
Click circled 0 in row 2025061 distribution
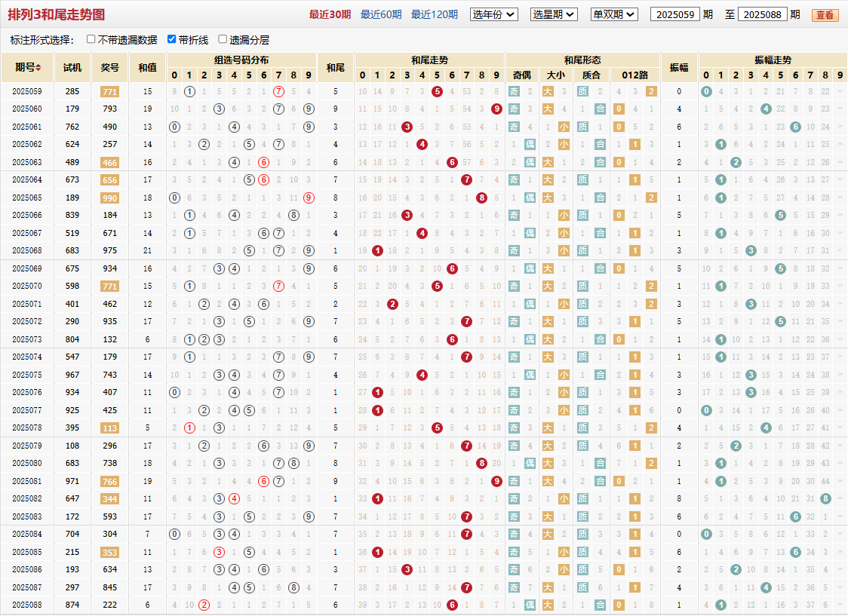(174, 127)
